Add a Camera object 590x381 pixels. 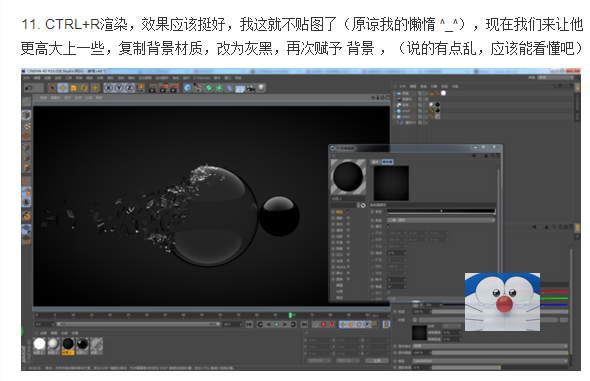(251, 88)
